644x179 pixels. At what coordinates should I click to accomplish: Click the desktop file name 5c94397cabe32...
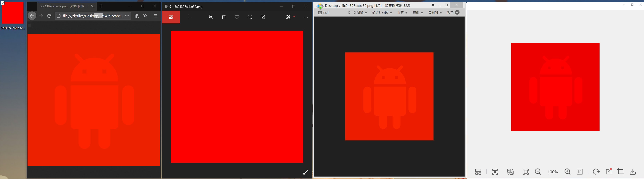tap(13, 28)
